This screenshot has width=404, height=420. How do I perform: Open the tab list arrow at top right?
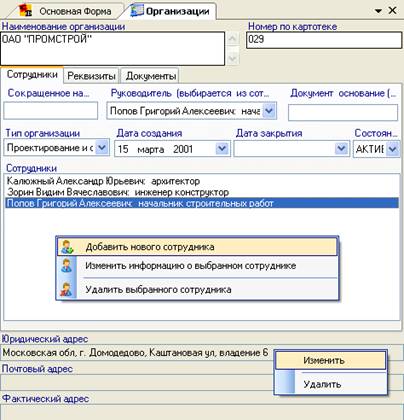coord(378,11)
